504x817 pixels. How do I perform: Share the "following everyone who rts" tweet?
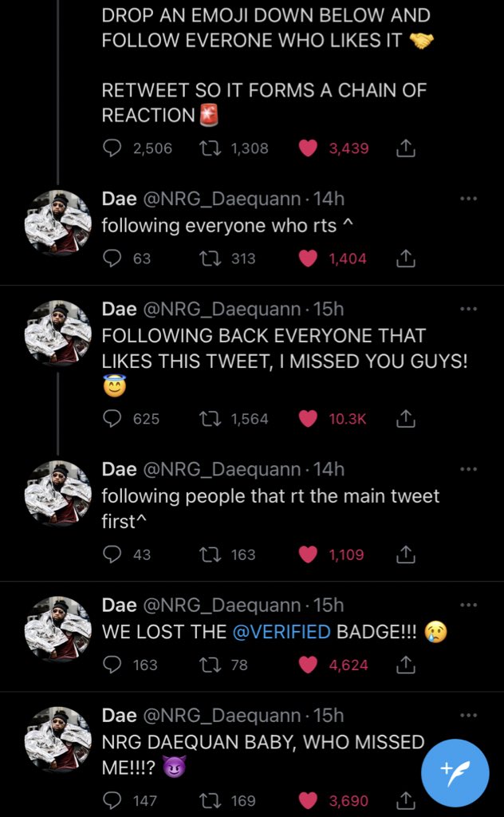[x=404, y=258]
